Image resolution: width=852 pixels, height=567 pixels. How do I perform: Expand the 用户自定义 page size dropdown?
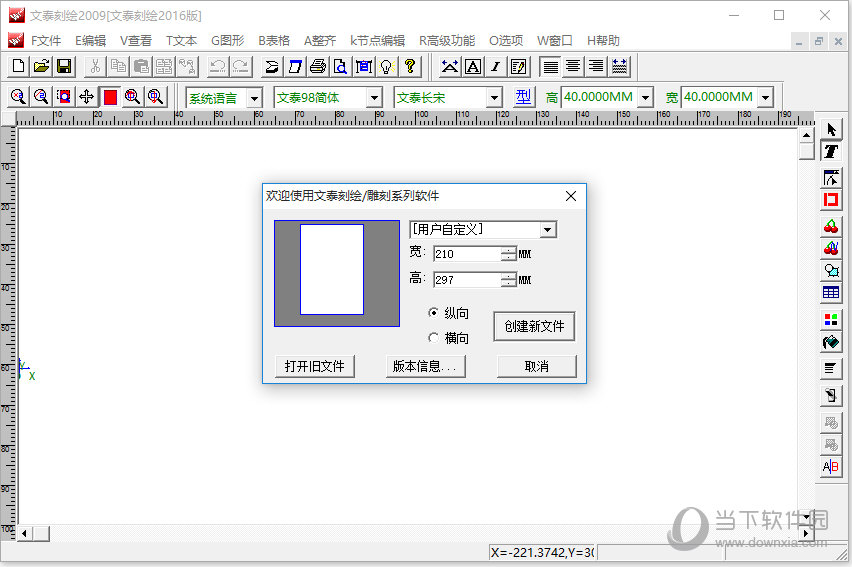pos(548,230)
